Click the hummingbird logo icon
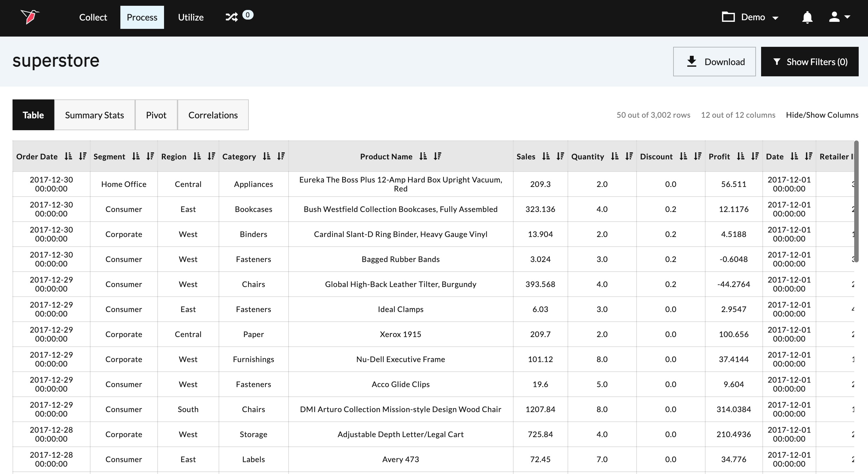This screenshot has height=474, width=868. (x=30, y=17)
